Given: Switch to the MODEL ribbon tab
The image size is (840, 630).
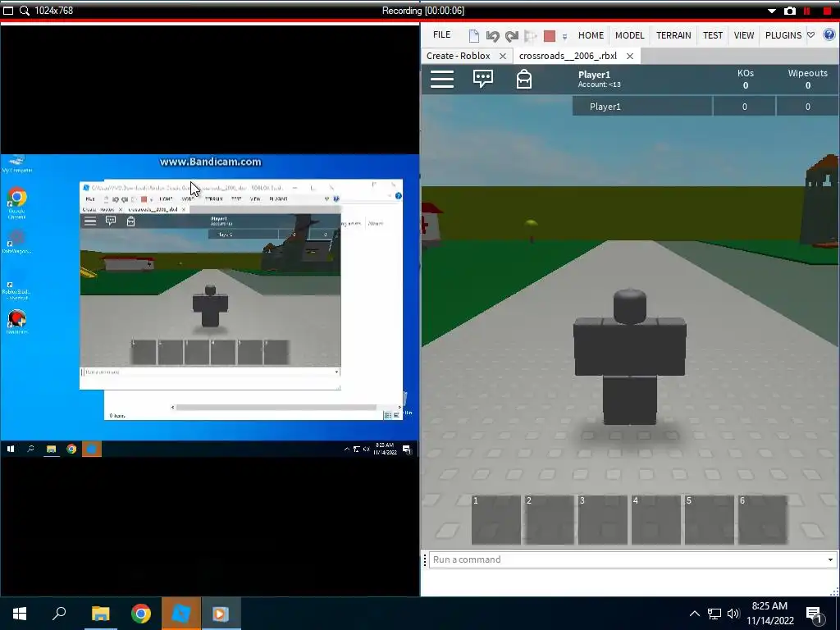Looking at the screenshot, I should [x=629, y=35].
